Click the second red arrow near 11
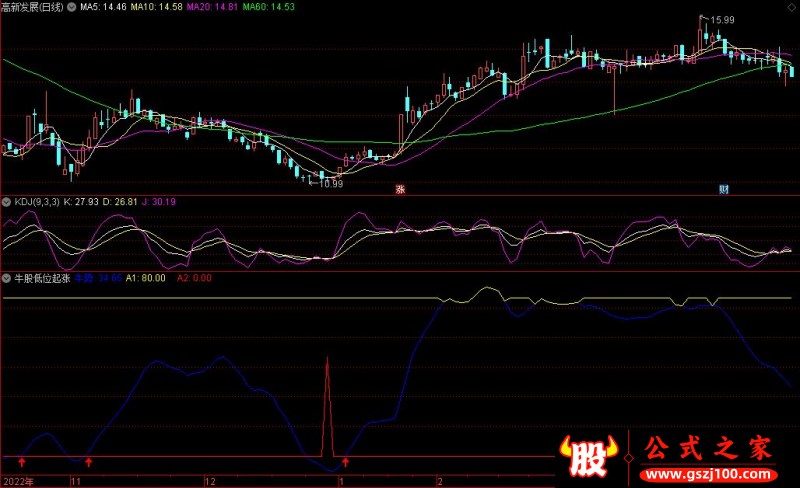 click(x=89, y=462)
